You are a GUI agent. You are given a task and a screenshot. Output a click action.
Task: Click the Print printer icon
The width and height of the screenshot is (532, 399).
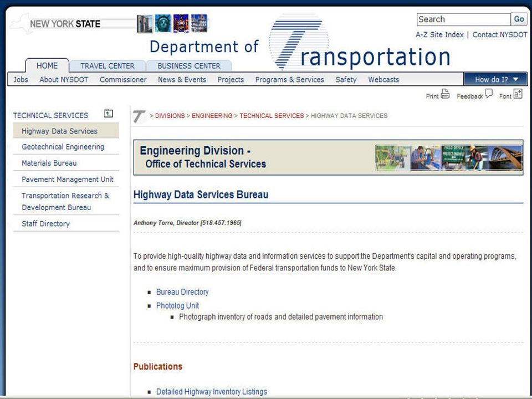tap(445, 94)
